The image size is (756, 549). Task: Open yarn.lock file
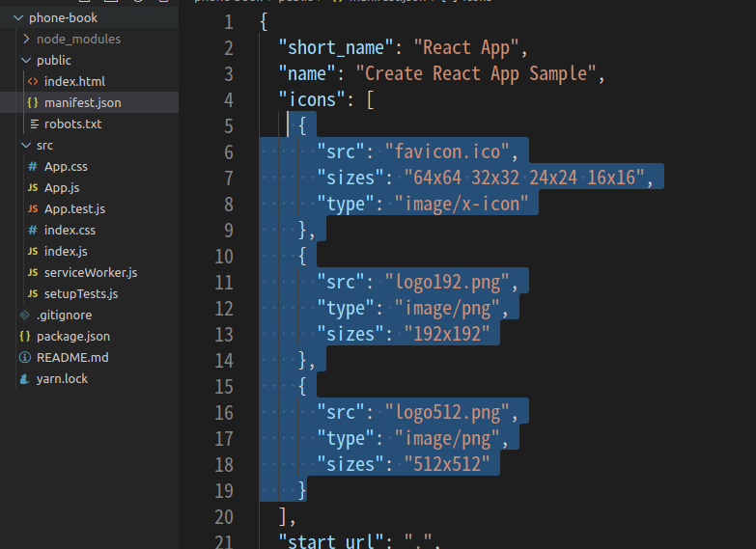[x=62, y=379]
